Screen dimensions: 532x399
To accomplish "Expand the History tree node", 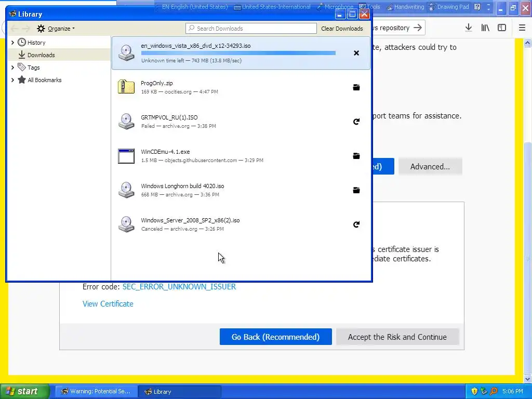I will [12, 43].
